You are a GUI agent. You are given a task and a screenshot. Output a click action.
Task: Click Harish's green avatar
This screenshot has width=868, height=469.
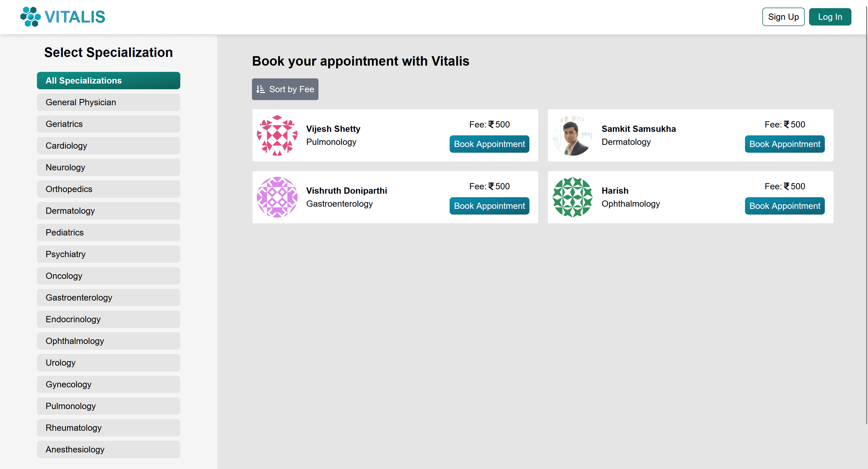pos(572,197)
